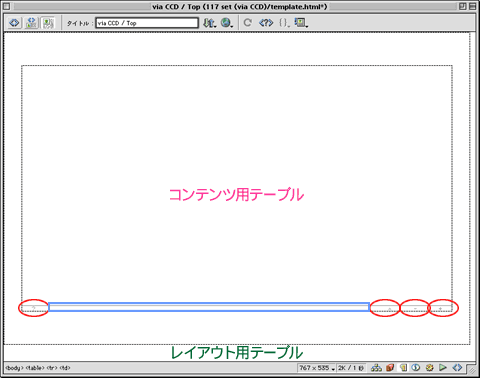Image resolution: width=480 pixels, height=378 pixels.
Task: Click the title bar zoom box
Action: (463, 6)
